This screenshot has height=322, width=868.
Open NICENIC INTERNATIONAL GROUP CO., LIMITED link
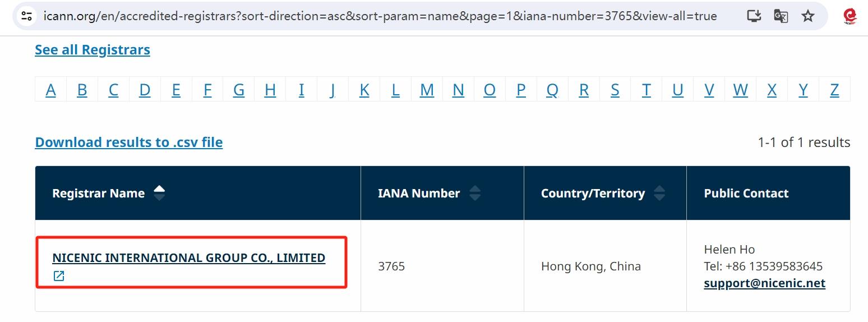coord(188,258)
